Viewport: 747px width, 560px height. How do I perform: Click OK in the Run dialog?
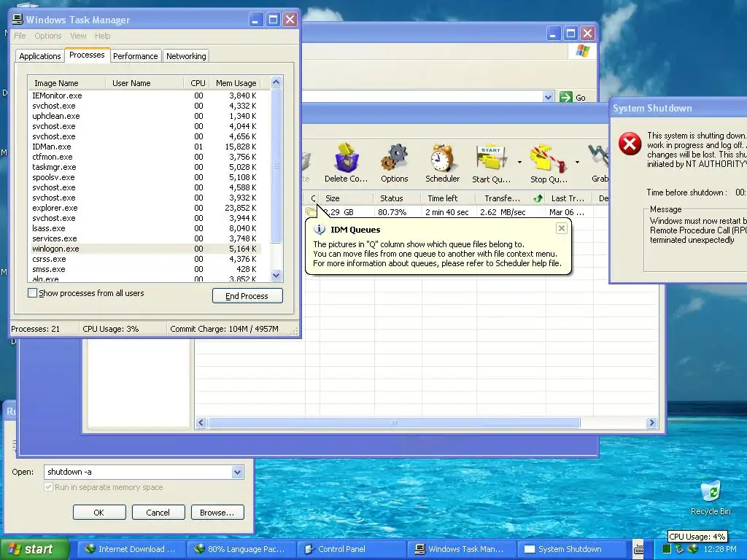[x=99, y=513]
